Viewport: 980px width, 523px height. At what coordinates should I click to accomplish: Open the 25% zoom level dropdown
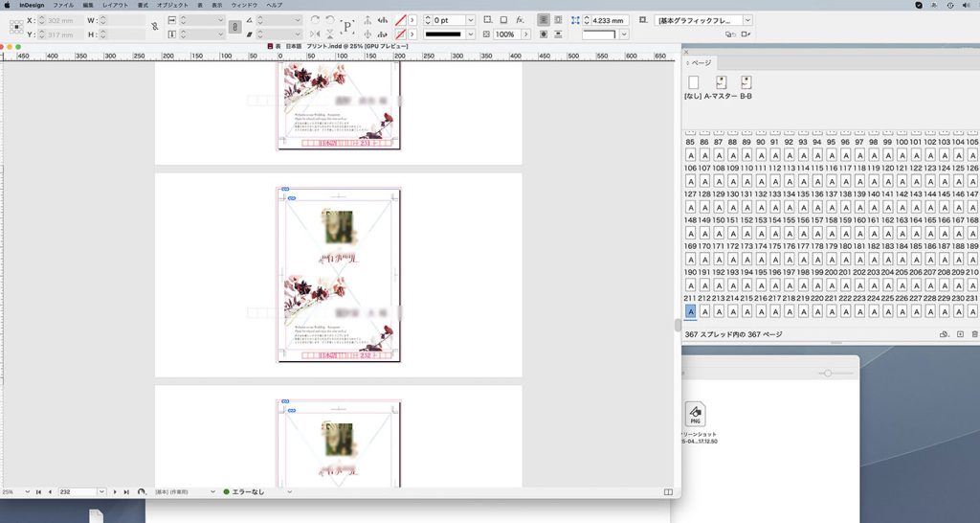27,492
